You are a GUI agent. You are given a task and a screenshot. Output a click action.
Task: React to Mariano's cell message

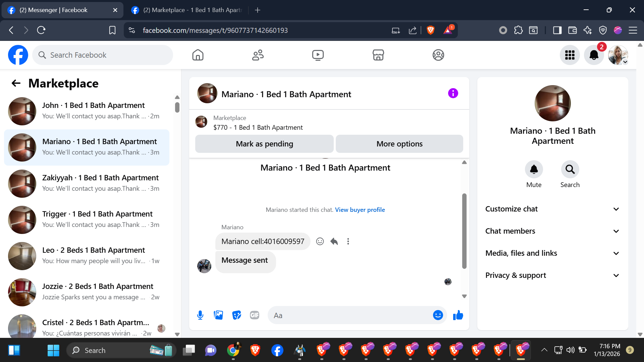(x=320, y=241)
